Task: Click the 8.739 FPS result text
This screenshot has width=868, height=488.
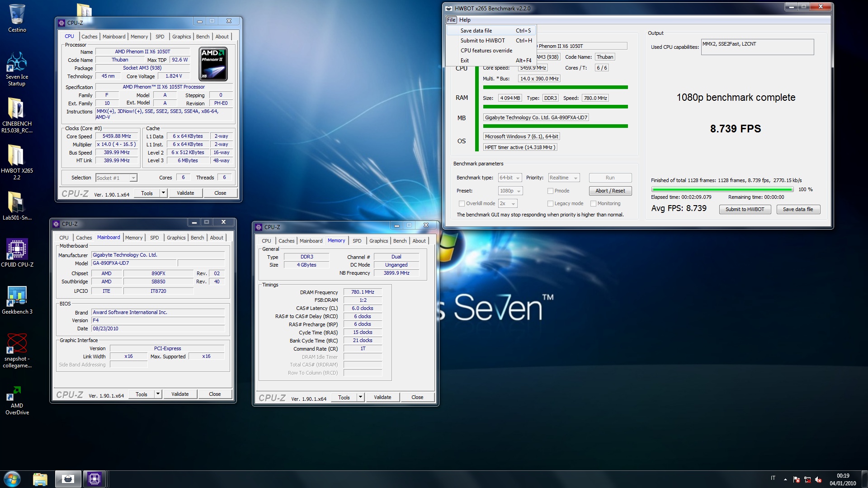Action: click(735, 129)
